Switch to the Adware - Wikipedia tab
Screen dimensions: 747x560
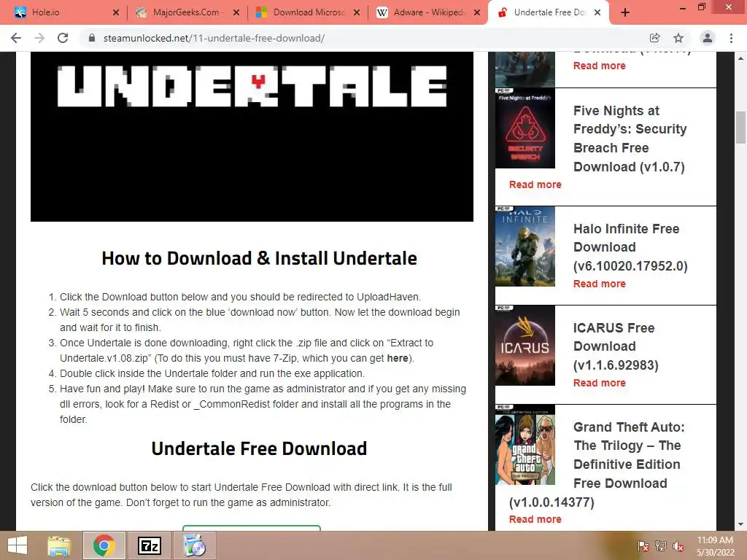(427, 13)
